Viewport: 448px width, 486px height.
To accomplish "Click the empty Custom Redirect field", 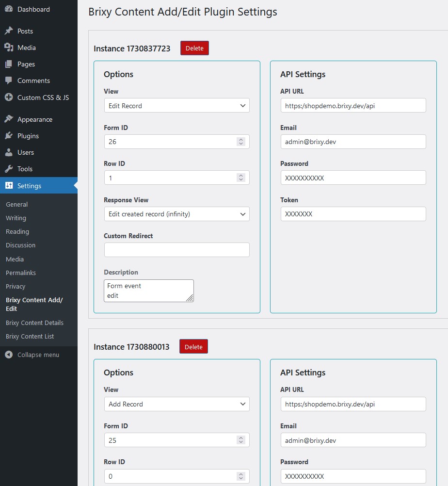I will (x=176, y=250).
